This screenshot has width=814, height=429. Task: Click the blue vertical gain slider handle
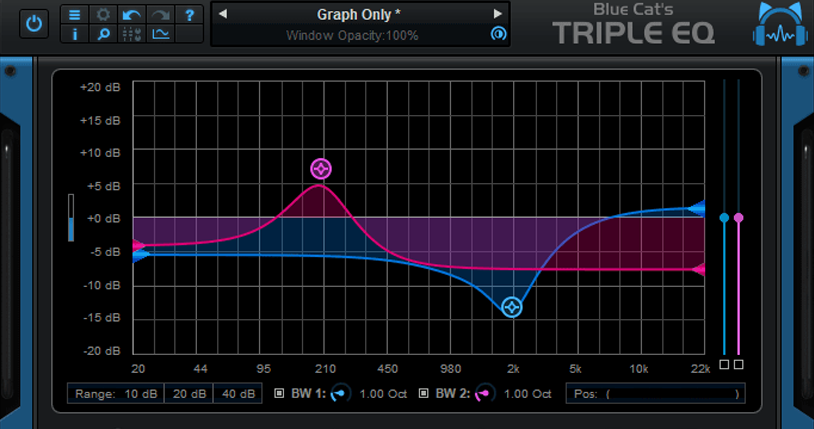[x=724, y=217]
